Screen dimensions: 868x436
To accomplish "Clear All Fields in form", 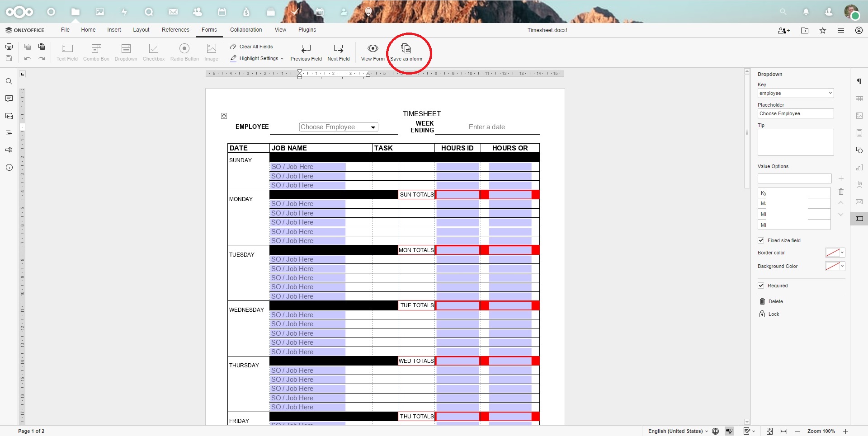I will 251,47.
